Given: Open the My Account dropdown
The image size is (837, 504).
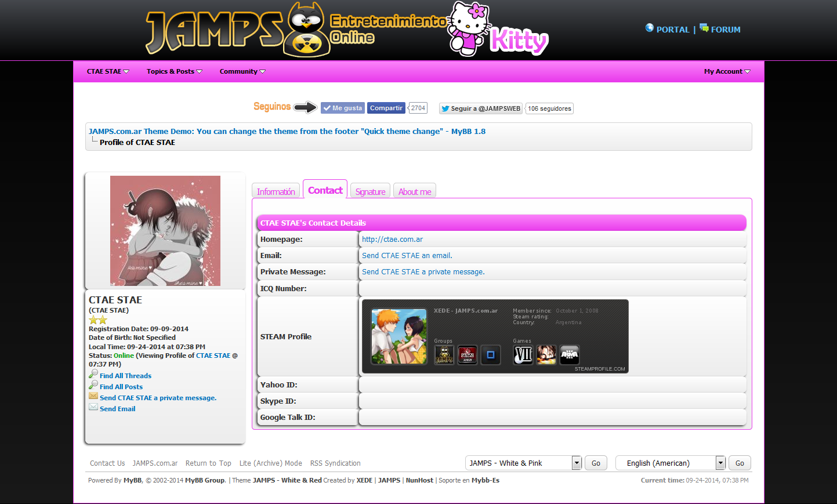Looking at the screenshot, I should [x=727, y=71].
